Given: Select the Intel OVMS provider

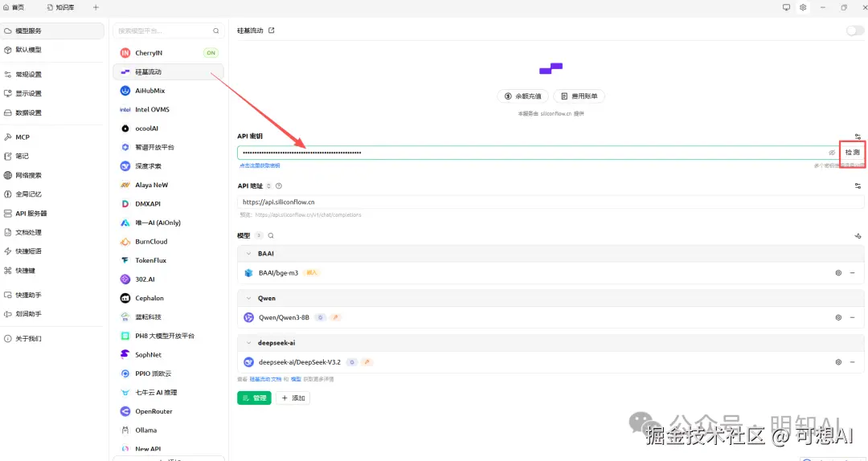Looking at the screenshot, I should point(168,109).
